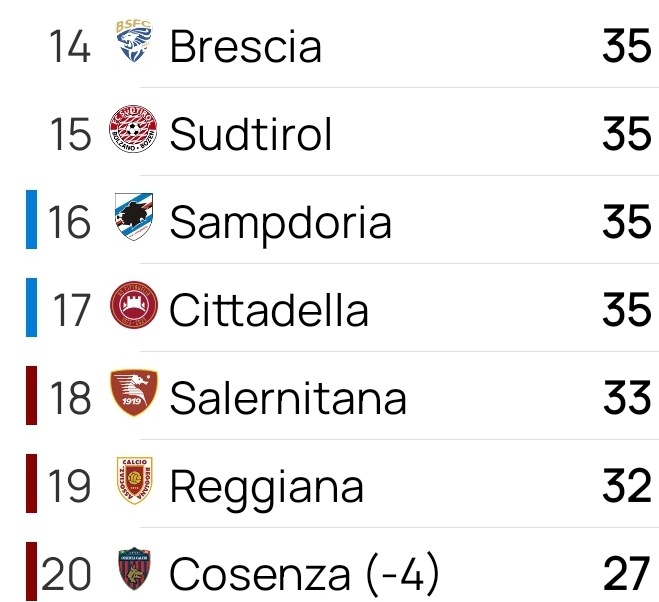
Task: Open the Sudtirol team page
Action: click(x=251, y=134)
